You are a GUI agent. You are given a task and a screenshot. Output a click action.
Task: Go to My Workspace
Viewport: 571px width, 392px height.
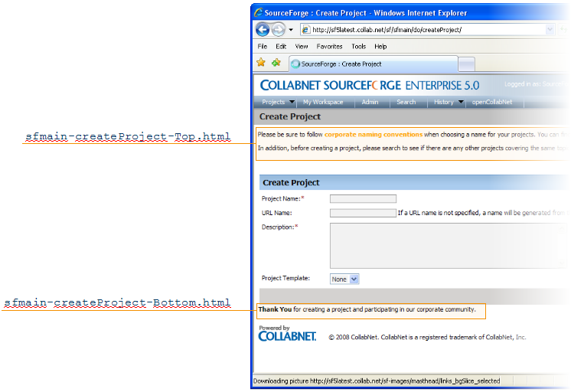(x=323, y=102)
